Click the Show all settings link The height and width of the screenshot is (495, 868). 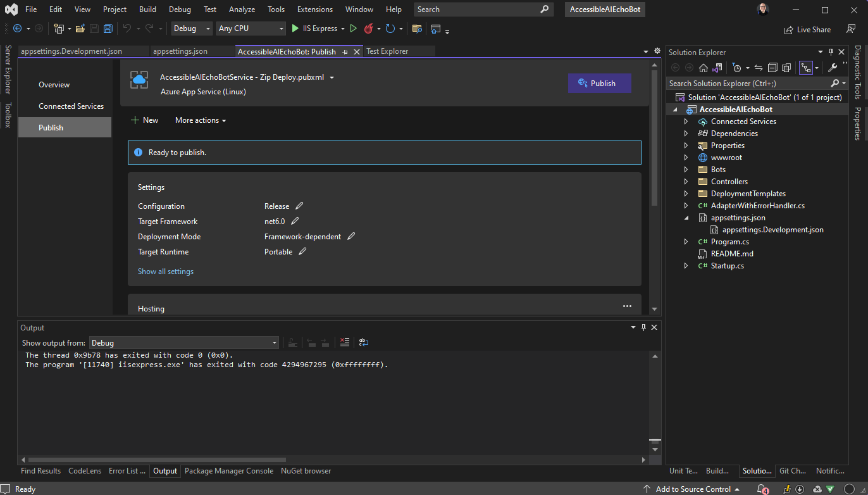tap(166, 272)
